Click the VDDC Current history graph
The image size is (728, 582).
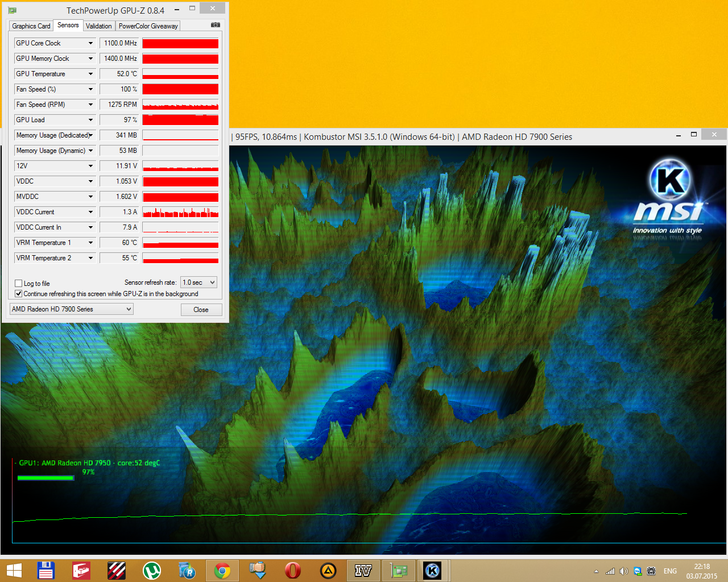point(180,212)
